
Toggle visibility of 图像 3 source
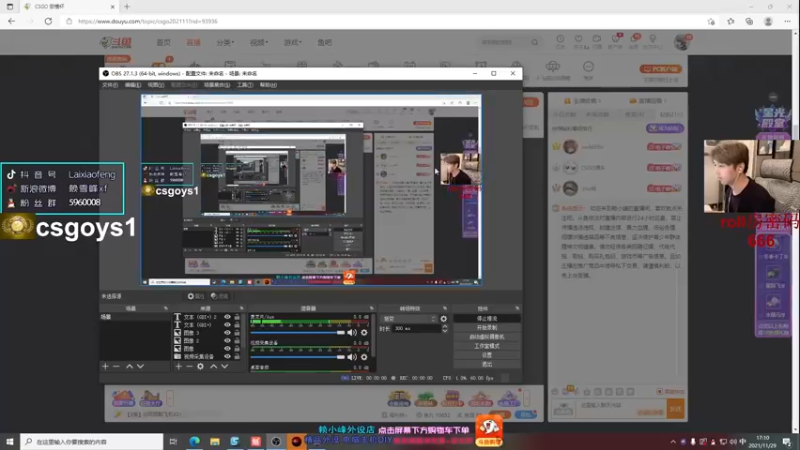(227, 333)
